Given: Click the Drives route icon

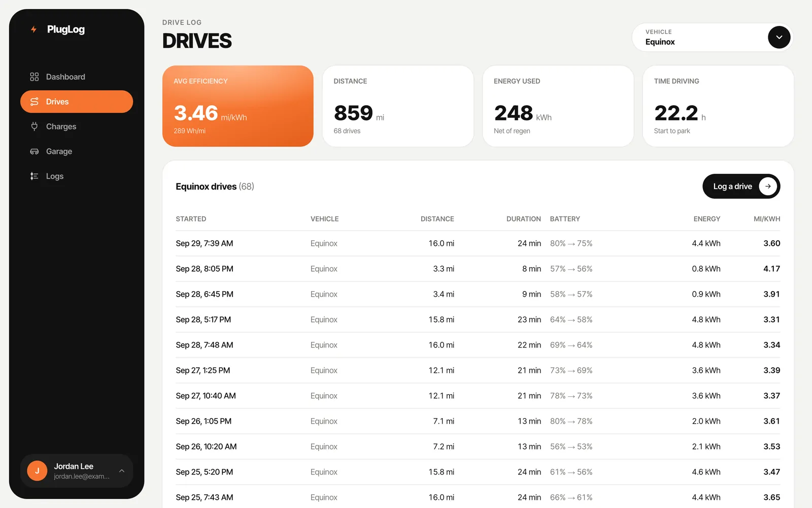Looking at the screenshot, I should 35,102.
